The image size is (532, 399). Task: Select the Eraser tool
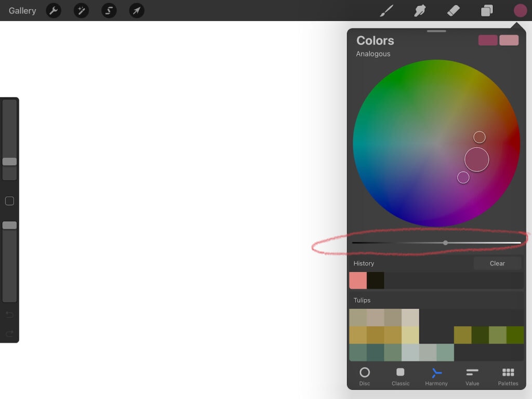(x=453, y=10)
